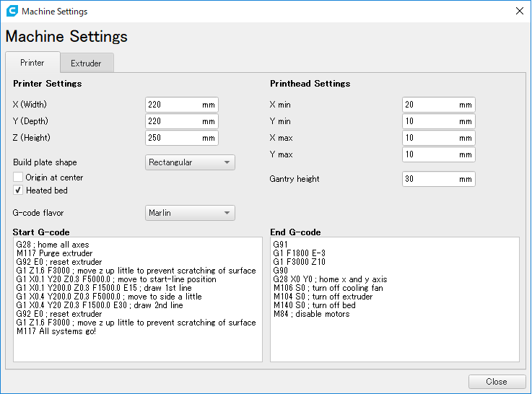The width and height of the screenshot is (532, 394).
Task: Click the 'G28 ; home all axes' line
Action: pyautogui.click(x=53, y=245)
